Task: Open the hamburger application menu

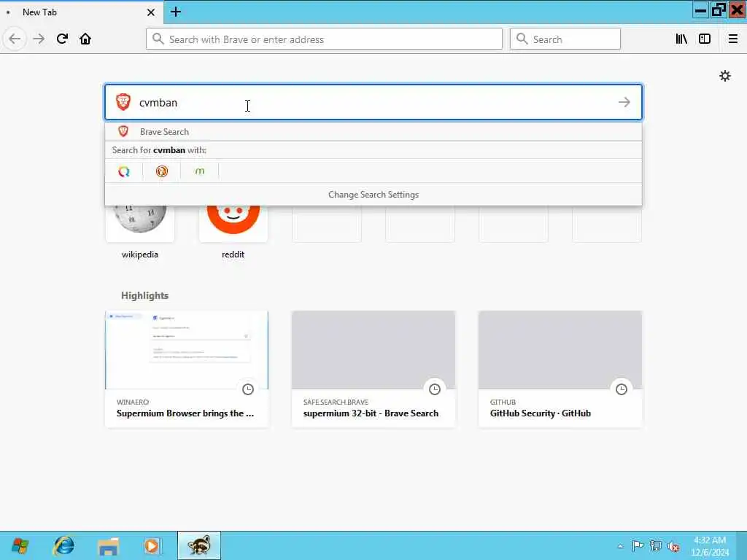Action: point(732,39)
